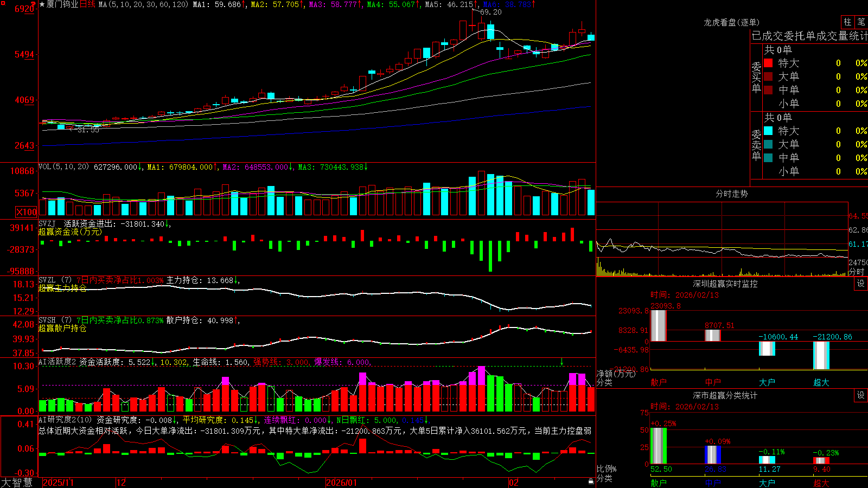Change the 日线 period label
Viewport: 868px width, 488px height.
(x=87, y=4)
